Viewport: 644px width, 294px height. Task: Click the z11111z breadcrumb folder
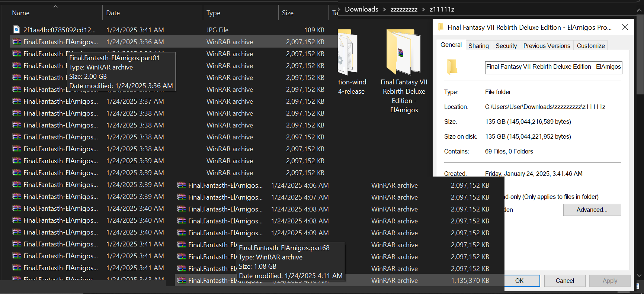click(x=442, y=9)
